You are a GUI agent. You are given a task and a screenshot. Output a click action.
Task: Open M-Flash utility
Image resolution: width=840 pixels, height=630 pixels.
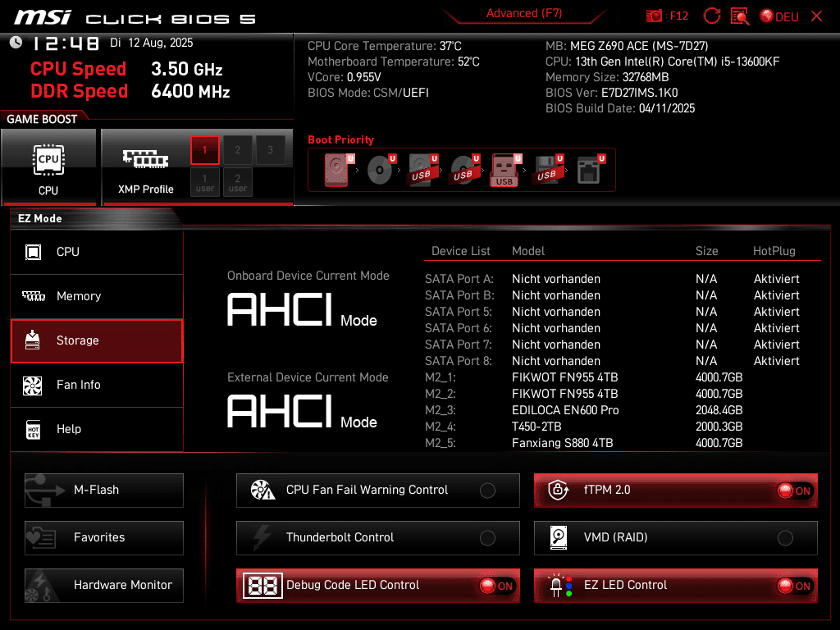pos(104,491)
